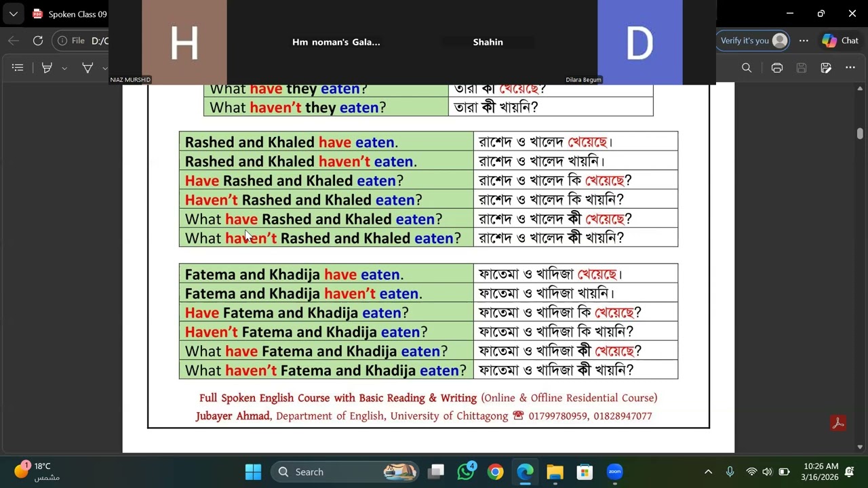Open the clock and date flyout
This screenshot has width=868, height=488.
point(821,472)
